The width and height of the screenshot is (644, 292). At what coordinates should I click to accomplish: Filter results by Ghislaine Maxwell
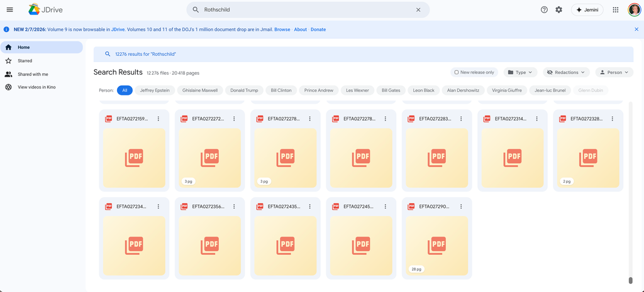coord(200,90)
